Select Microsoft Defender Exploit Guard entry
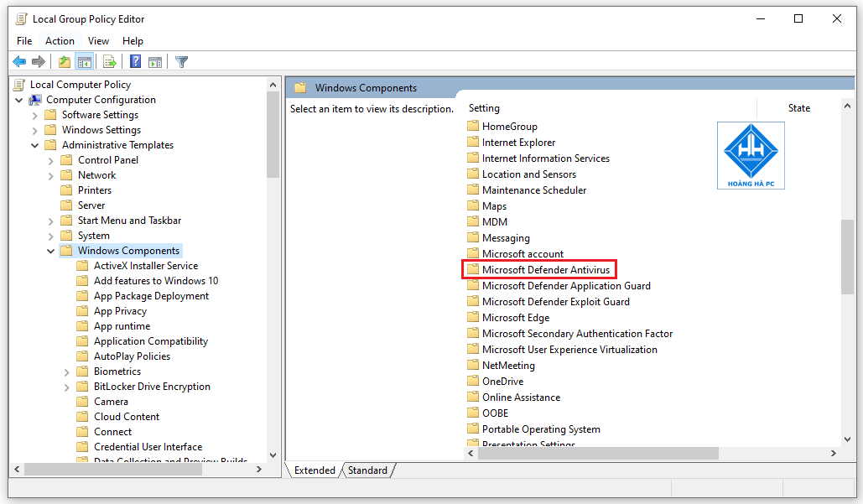This screenshot has height=504, width=863. point(556,302)
